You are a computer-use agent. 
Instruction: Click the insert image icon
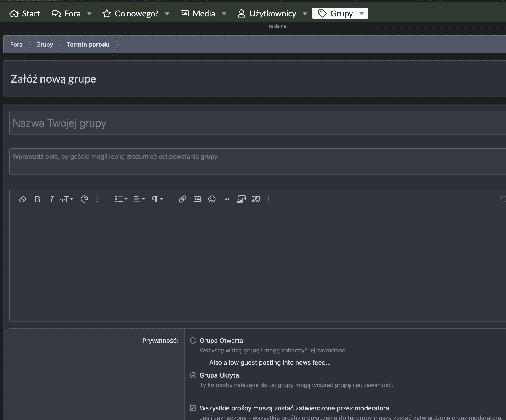pyautogui.click(x=197, y=199)
